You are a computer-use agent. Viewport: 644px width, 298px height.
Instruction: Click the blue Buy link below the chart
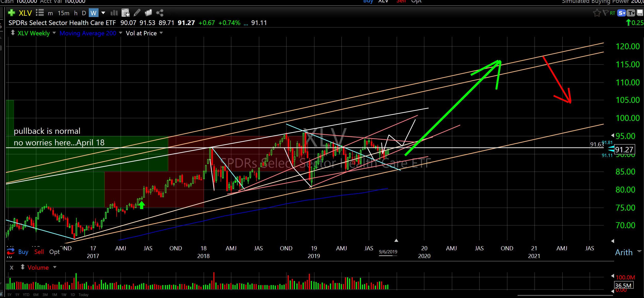[x=23, y=252]
